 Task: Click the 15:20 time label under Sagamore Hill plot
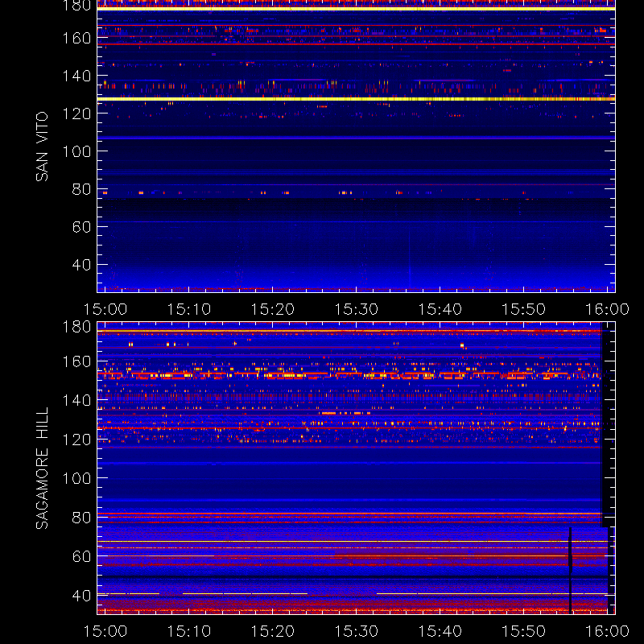[273, 631]
